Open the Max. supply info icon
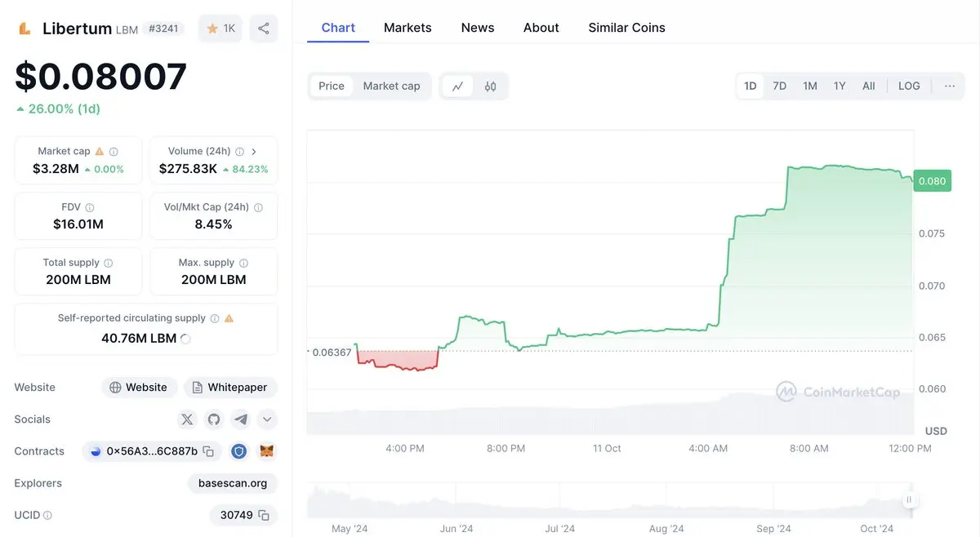The height and width of the screenshot is (537, 980). 243,263
